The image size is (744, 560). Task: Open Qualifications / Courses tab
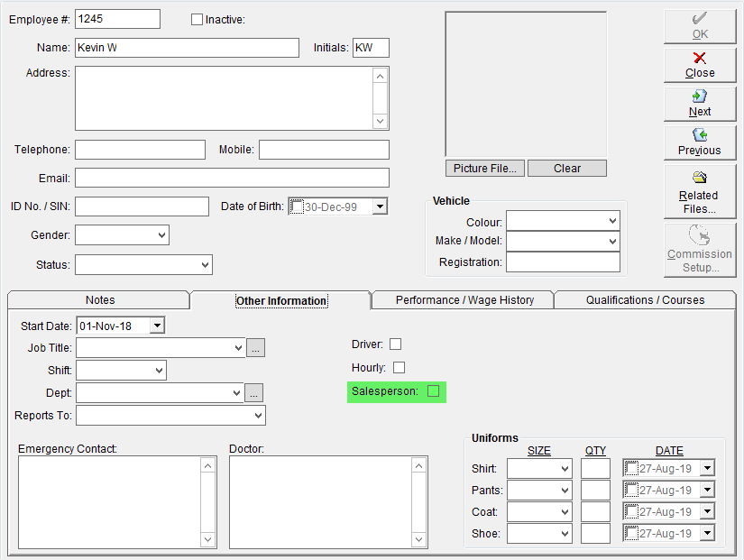pos(645,300)
